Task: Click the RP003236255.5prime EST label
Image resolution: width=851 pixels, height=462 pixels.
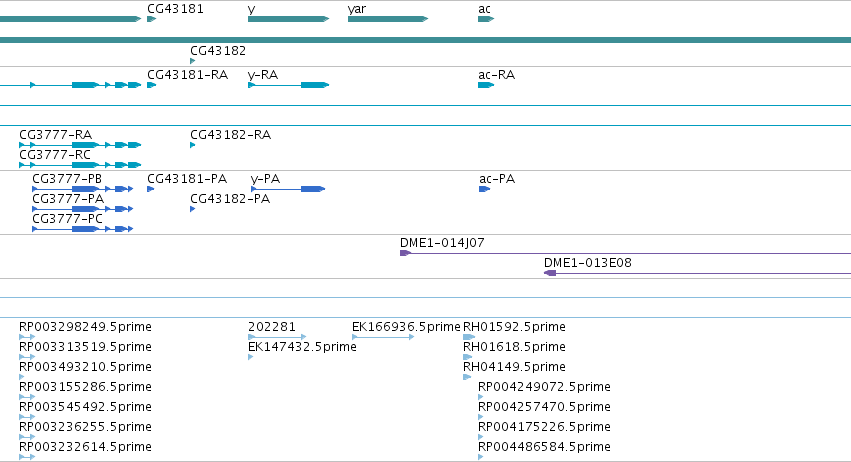Action: pos(85,427)
